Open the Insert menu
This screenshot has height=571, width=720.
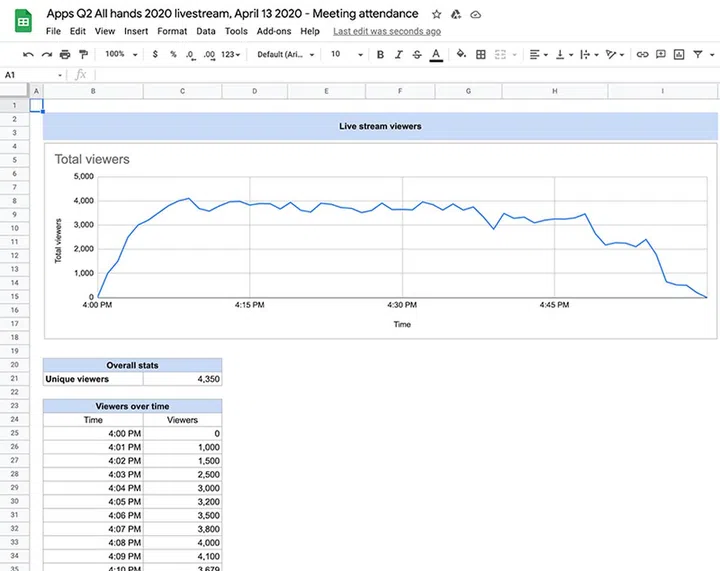click(136, 31)
